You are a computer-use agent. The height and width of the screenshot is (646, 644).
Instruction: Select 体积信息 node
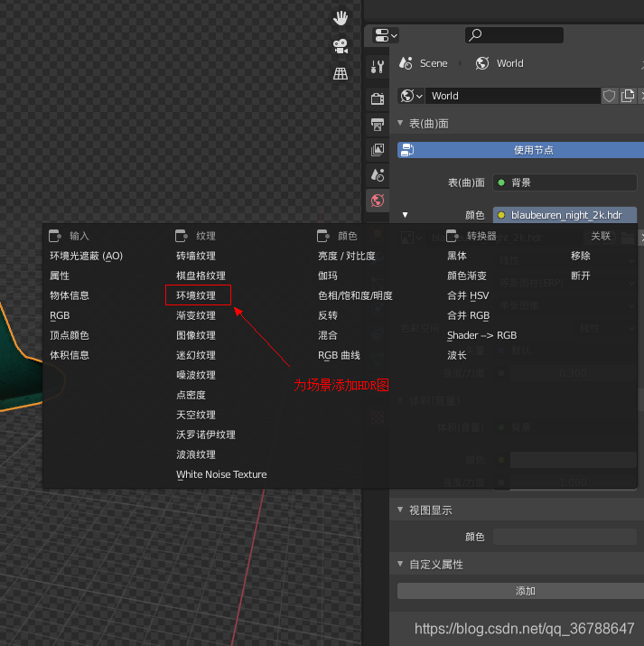point(70,355)
